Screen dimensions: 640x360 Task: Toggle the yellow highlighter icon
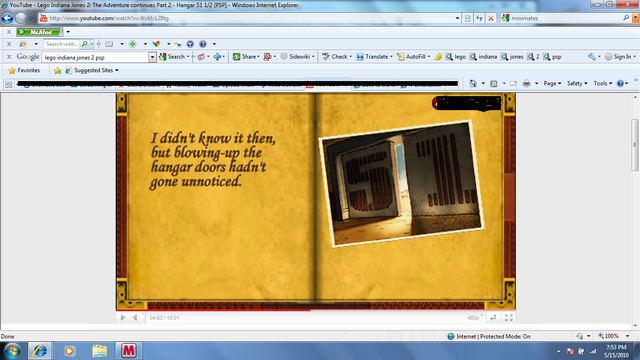pos(438,57)
